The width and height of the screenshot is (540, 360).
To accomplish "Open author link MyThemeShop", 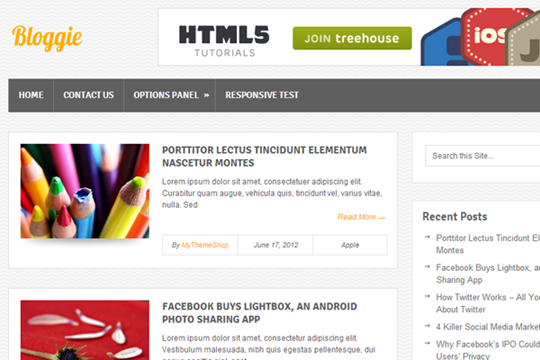I will 205,245.
